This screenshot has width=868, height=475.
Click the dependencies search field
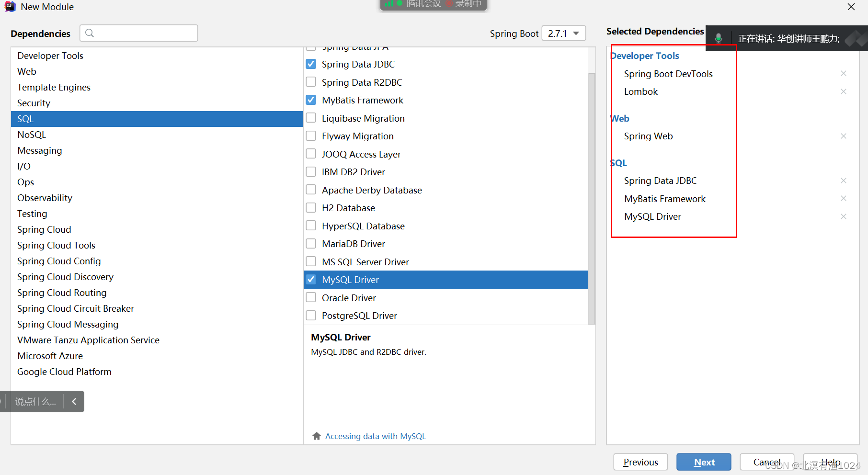[x=139, y=33]
